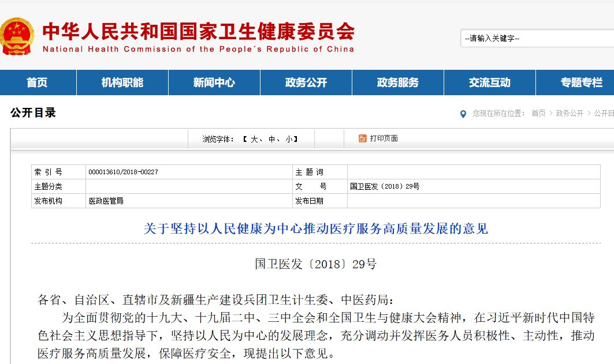Click the keyword search input field

point(537,38)
